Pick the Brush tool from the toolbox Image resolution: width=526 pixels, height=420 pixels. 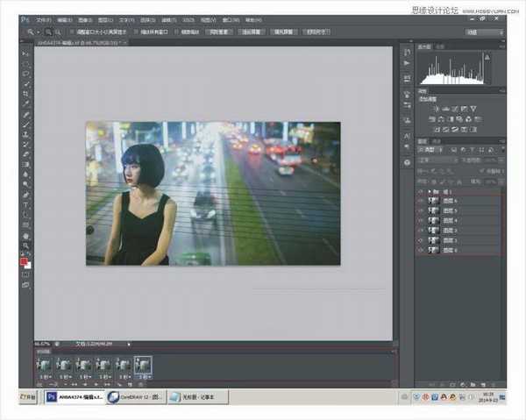[x=25, y=124]
